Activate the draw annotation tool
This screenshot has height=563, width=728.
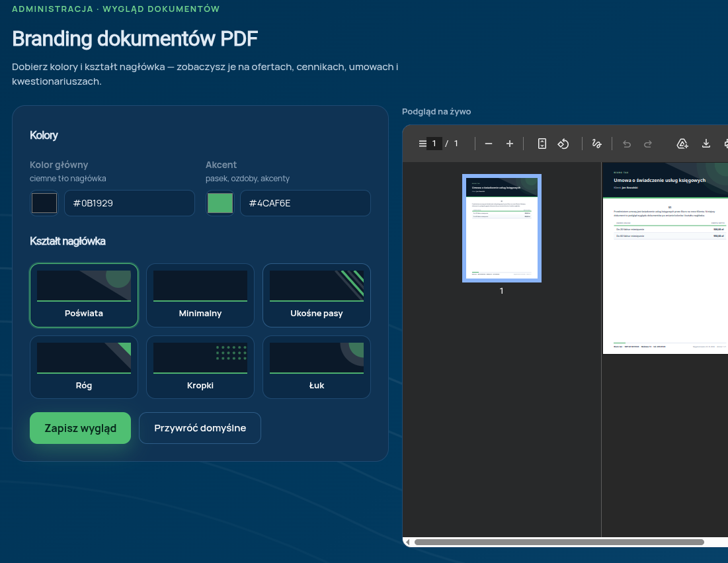tap(597, 144)
